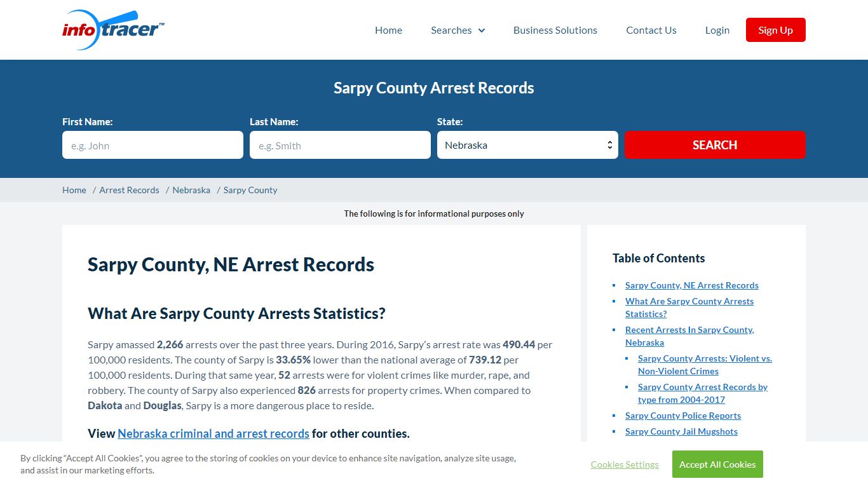Open the Login page
This screenshot has height=488, width=868.
click(717, 30)
